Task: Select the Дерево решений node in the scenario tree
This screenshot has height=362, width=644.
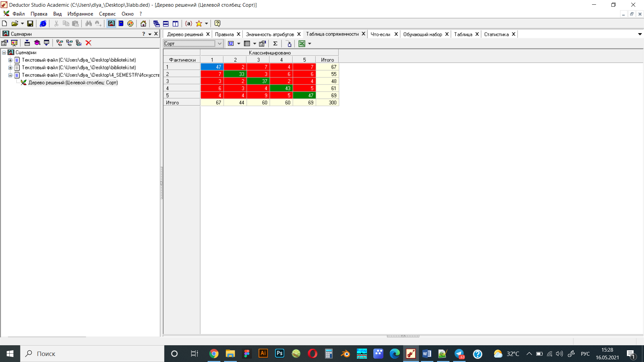Action: coord(73,83)
